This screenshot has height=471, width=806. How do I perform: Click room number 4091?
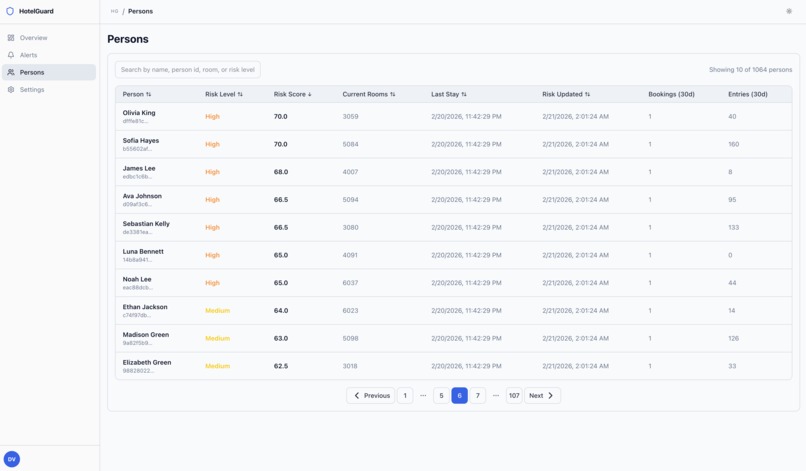(350, 256)
